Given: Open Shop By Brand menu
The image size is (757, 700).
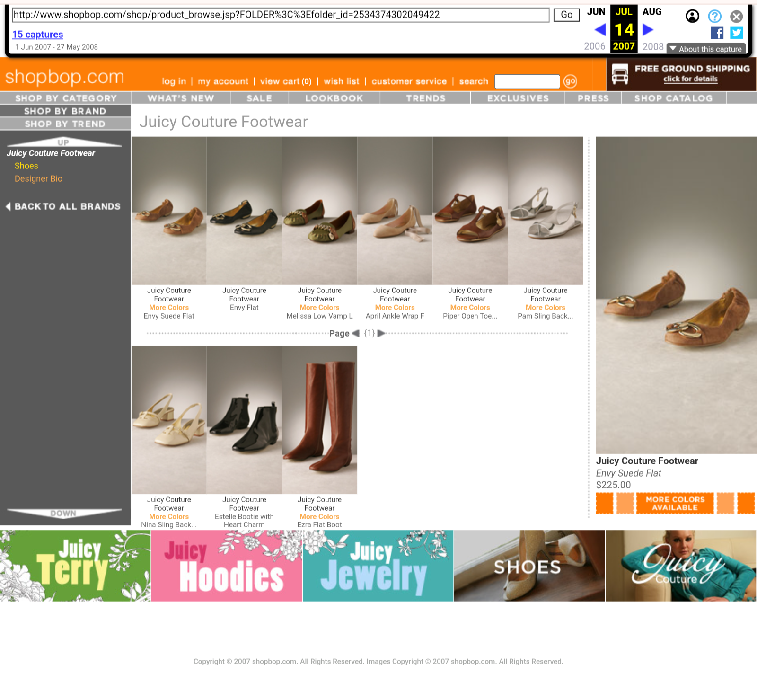Looking at the screenshot, I should tap(65, 111).
